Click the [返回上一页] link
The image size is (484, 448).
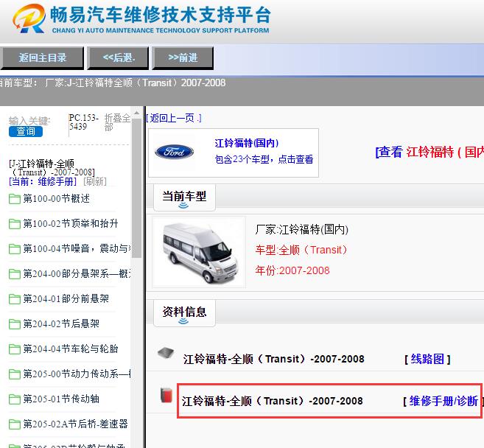coord(173,118)
